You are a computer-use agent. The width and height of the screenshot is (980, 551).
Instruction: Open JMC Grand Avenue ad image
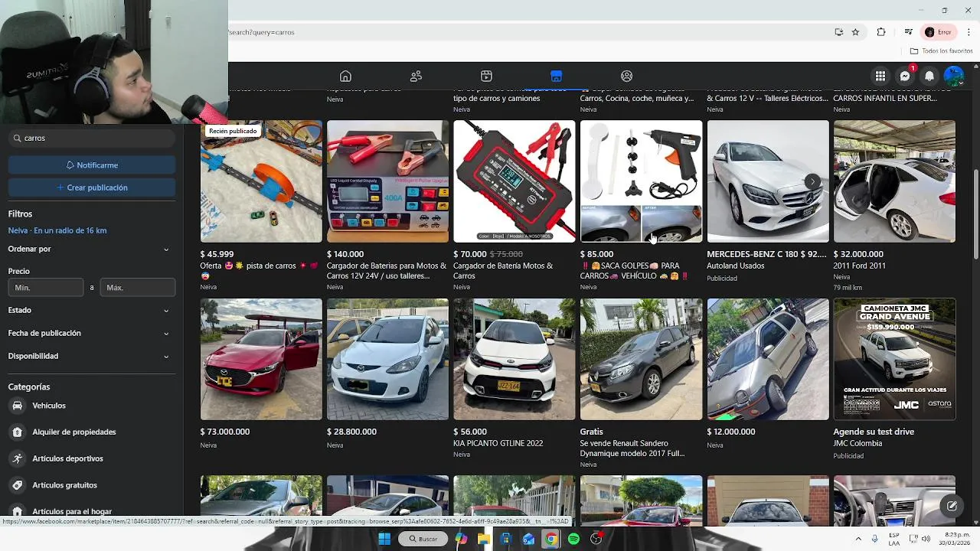pos(894,359)
